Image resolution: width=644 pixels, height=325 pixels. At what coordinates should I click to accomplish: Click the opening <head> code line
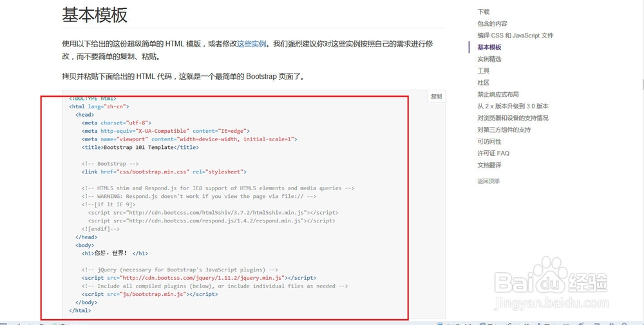pyautogui.click(x=85, y=115)
